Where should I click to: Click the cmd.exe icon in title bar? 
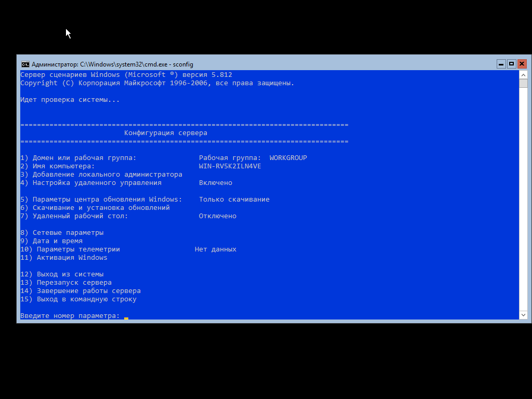pyautogui.click(x=25, y=64)
